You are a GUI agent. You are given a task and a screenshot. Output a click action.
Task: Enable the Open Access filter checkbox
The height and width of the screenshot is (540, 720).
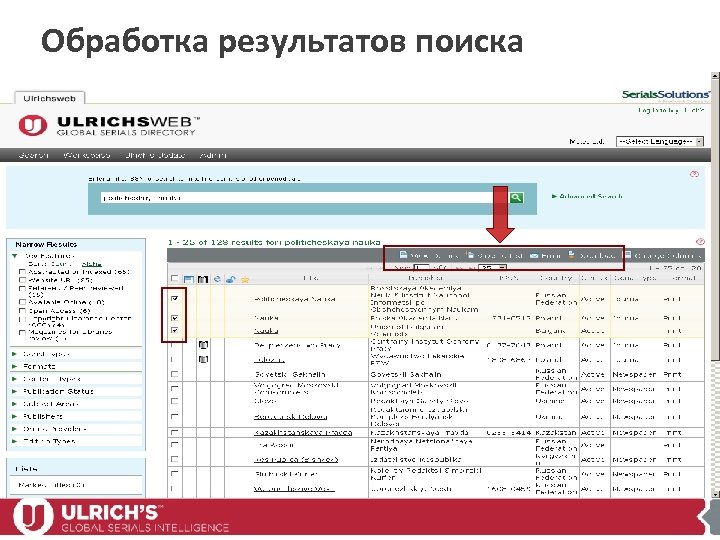pyautogui.click(x=22, y=311)
